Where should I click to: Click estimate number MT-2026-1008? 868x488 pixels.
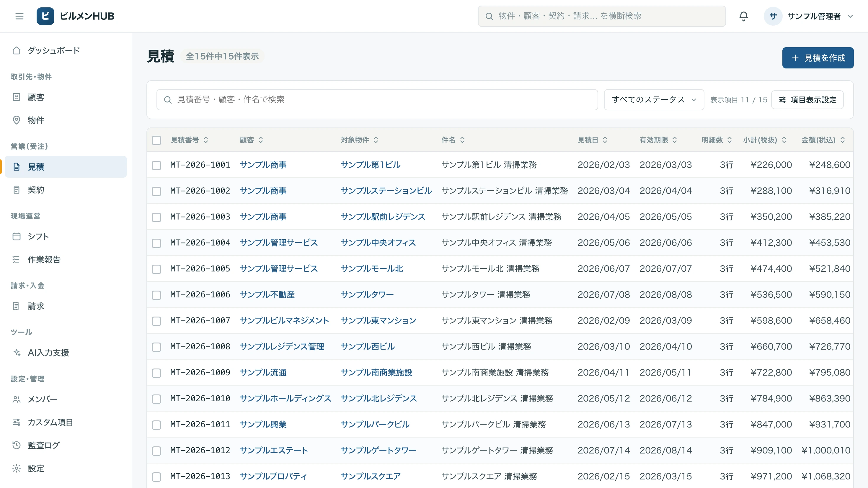click(x=200, y=347)
